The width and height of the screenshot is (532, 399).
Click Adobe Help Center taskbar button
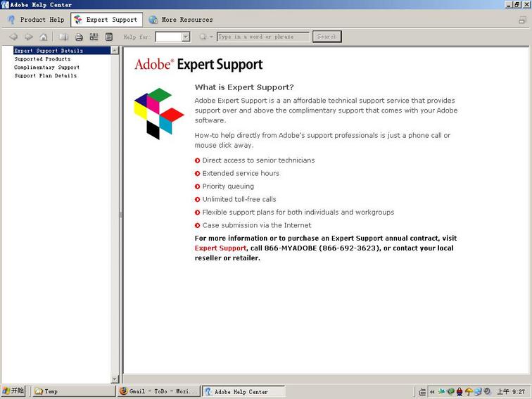point(243,391)
